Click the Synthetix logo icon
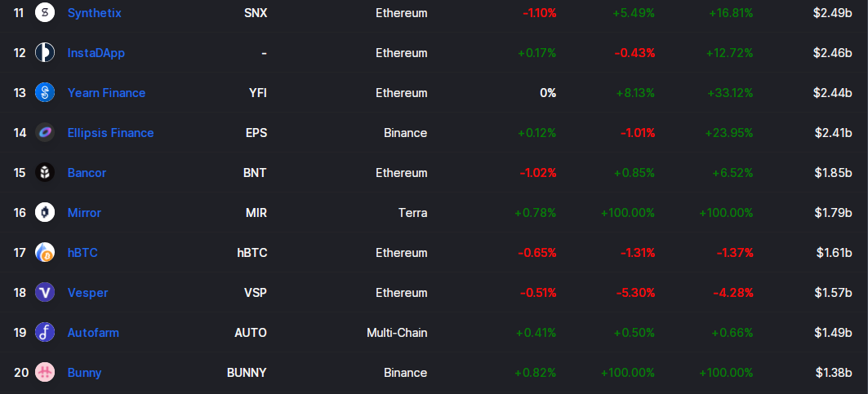This screenshot has height=394, width=868. [x=45, y=13]
